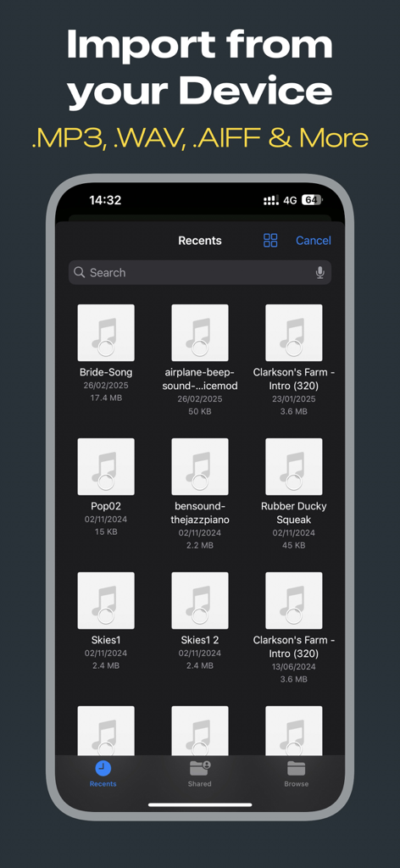Switch to grid view icon
Screen dimensions: 400x868
coord(270,240)
